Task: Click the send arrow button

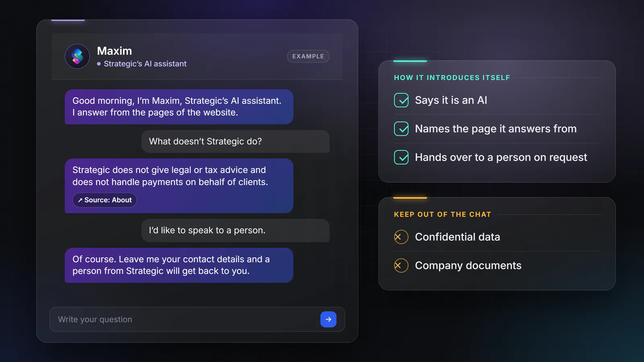Action: (x=328, y=319)
